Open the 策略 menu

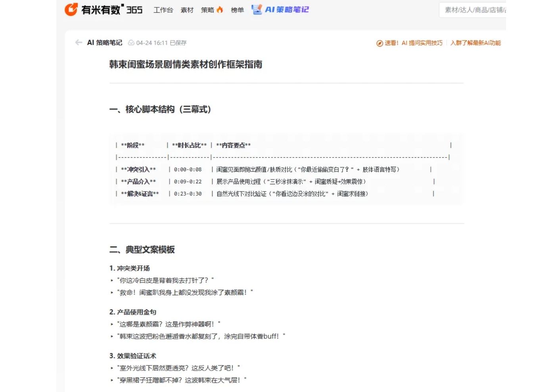tap(207, 10)
